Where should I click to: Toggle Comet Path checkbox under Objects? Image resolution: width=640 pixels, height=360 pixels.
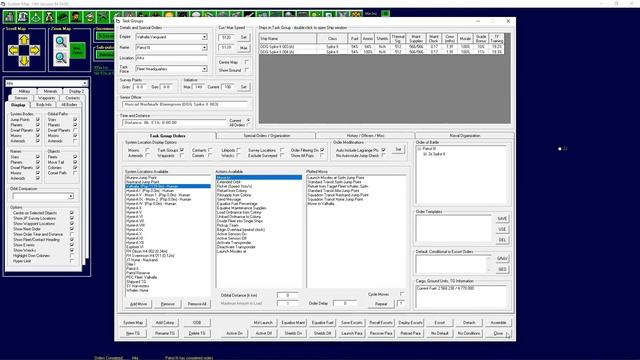[75, 173]
